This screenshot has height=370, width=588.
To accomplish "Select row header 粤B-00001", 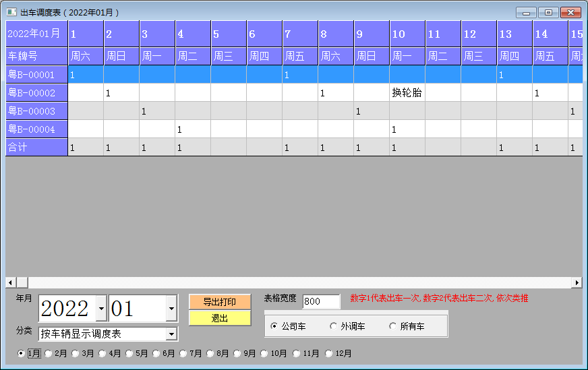I will (36, 75).
